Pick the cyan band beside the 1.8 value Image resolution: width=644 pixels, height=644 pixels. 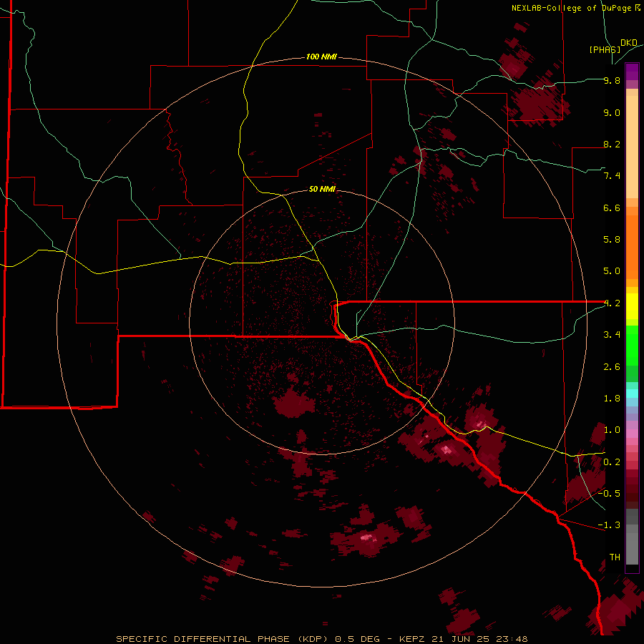click(x=632, y=394)
